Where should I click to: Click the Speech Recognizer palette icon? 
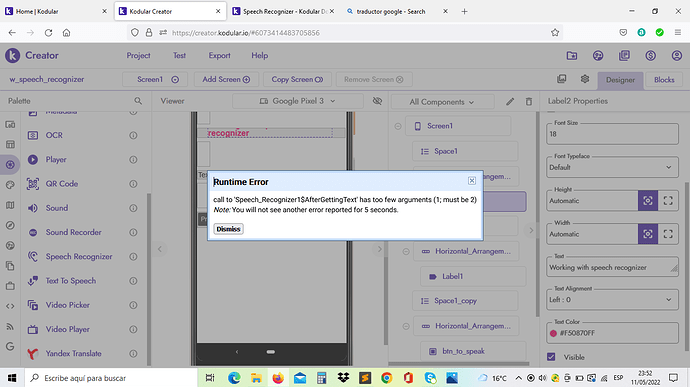click(x=33, y=256)
